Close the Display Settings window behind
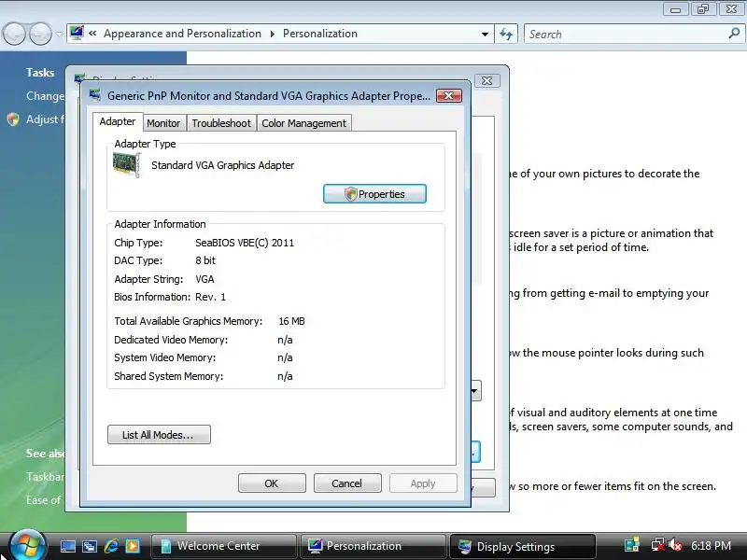The image size is (747, 560). (x=486, y=81)
